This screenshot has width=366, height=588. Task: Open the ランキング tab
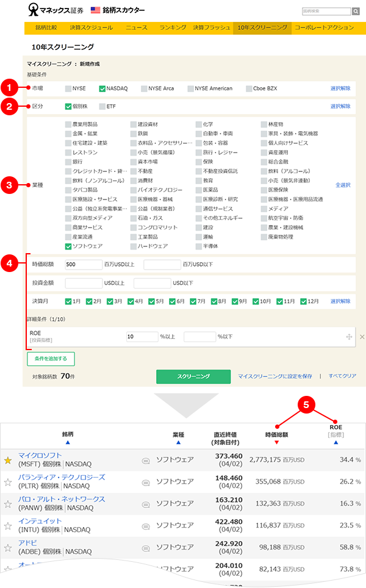pos(173,27)
